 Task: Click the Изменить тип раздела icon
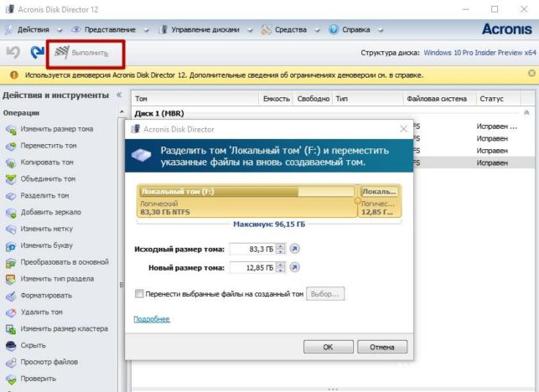(11, 279)
